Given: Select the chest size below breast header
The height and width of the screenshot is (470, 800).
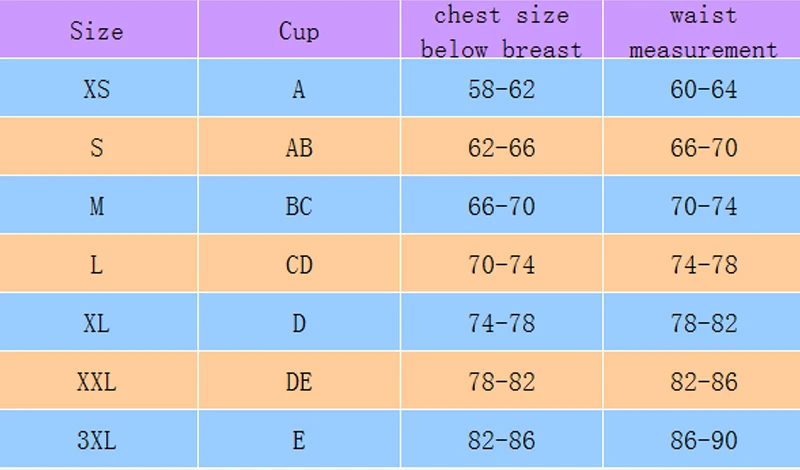Looking at the screenshot, I should tap(502, 29).
